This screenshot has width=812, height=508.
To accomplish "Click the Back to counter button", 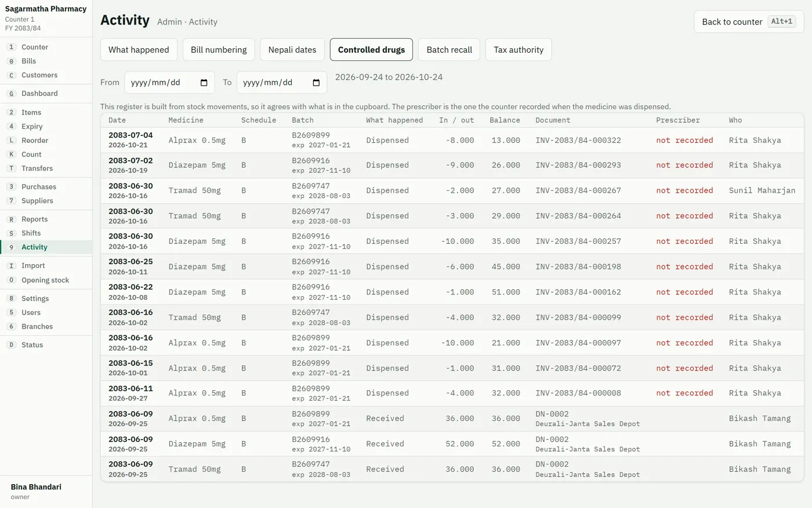I will click(x=749, y=21).
